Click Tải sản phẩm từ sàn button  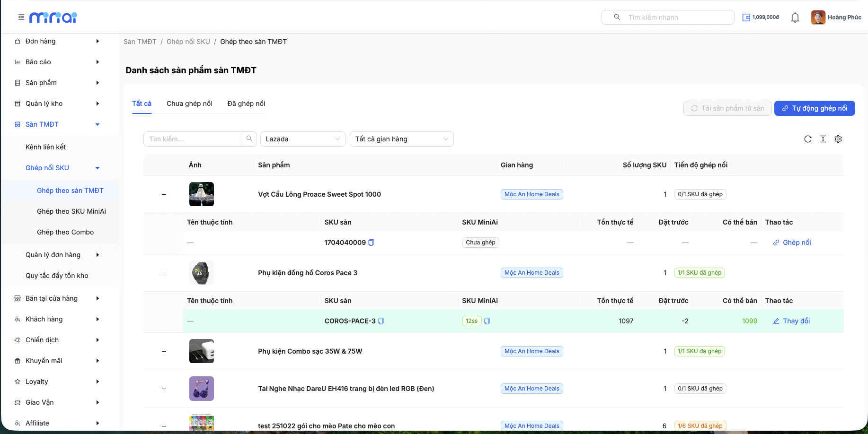727,108
